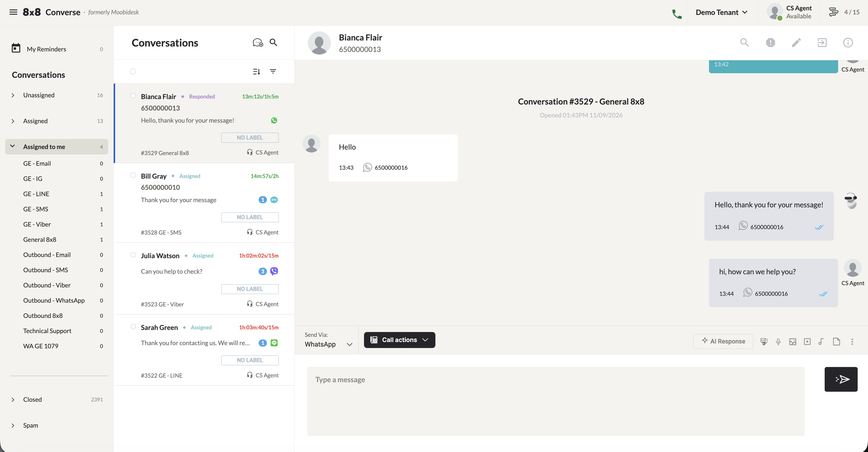Click the SMS icon on Bill Gray's row
The image size is (868, 452).
coord(274,200)
